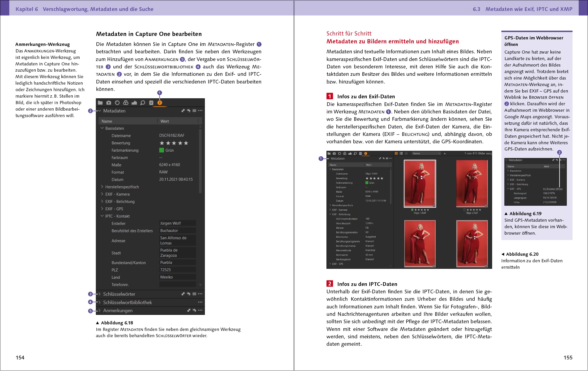Expand the Anmerkungen tool

click(100, 310)
